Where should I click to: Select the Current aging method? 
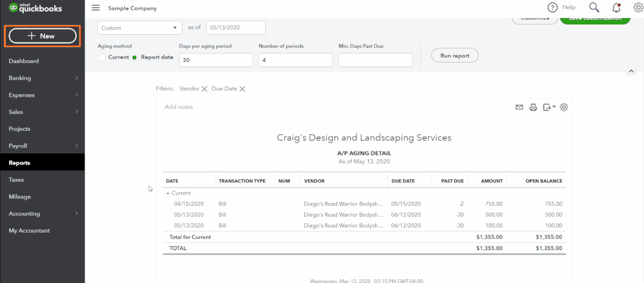tap(102, 57)
